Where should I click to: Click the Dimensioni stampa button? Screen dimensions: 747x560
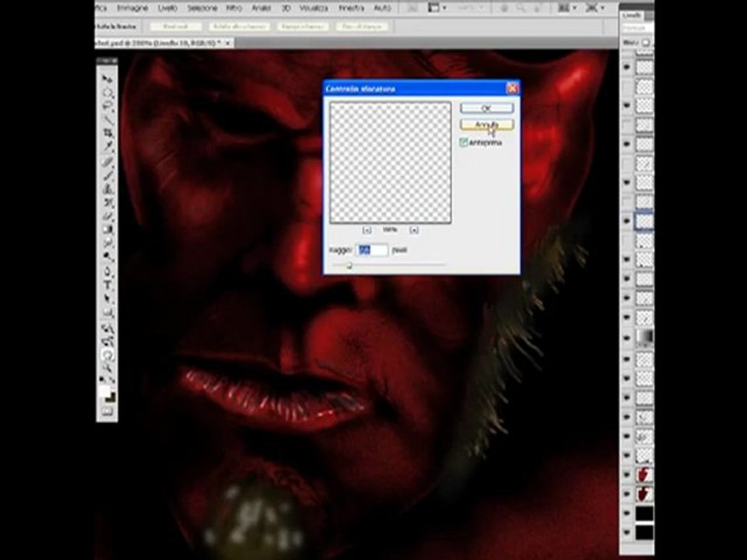363,26
